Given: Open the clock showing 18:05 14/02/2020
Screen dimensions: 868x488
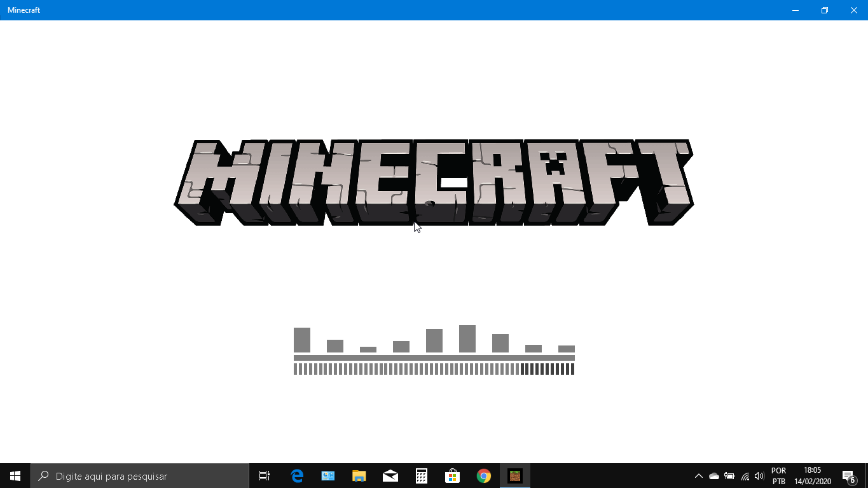Looking at the screenshot, I should click(x=813, y=476).
